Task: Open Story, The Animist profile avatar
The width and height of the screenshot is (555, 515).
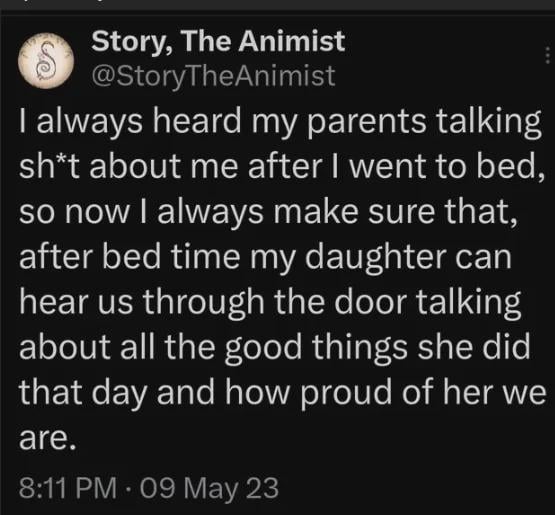Action: (x=46, y=60)
